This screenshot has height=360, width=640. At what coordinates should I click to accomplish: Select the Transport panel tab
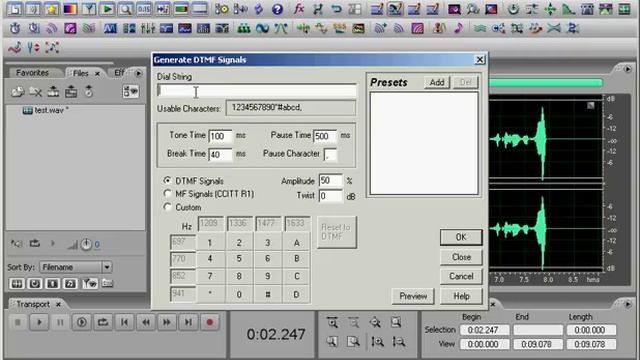[33, 304]
